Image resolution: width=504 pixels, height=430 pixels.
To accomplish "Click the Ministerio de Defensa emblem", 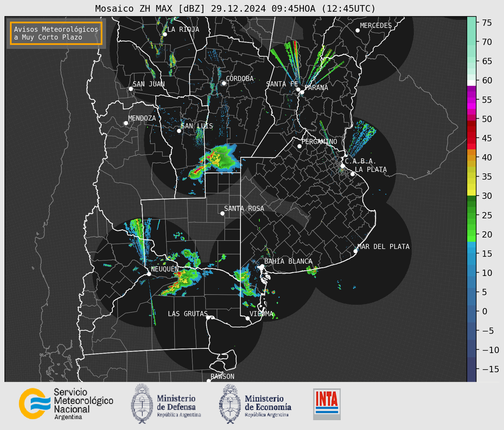I will pyautogui.click(x=142, y=404).
